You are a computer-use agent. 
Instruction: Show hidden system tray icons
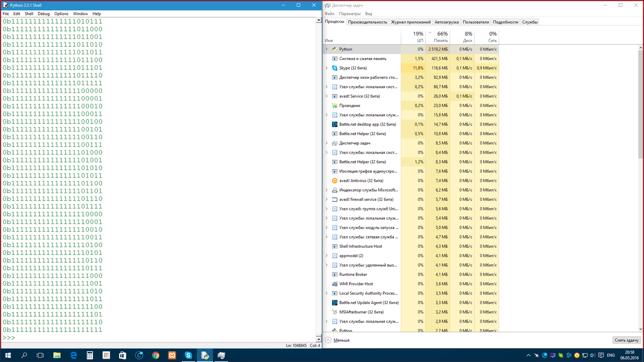(x=528, y=355)
